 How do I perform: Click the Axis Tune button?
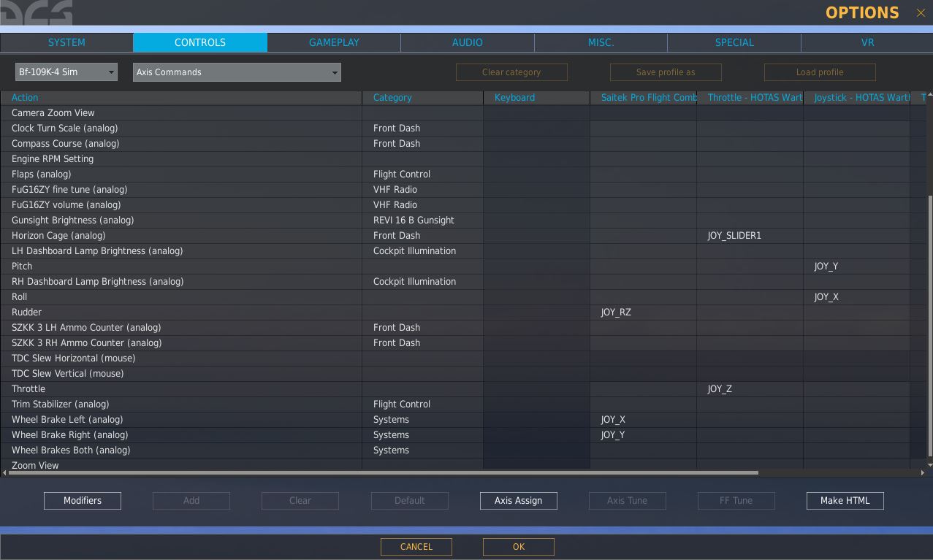click(x=628, y=500)
